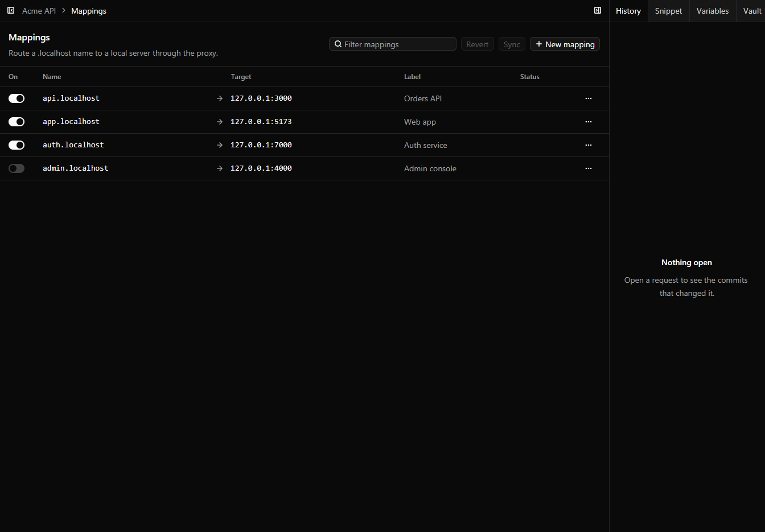Switch to the History tab

coord(628,11)
